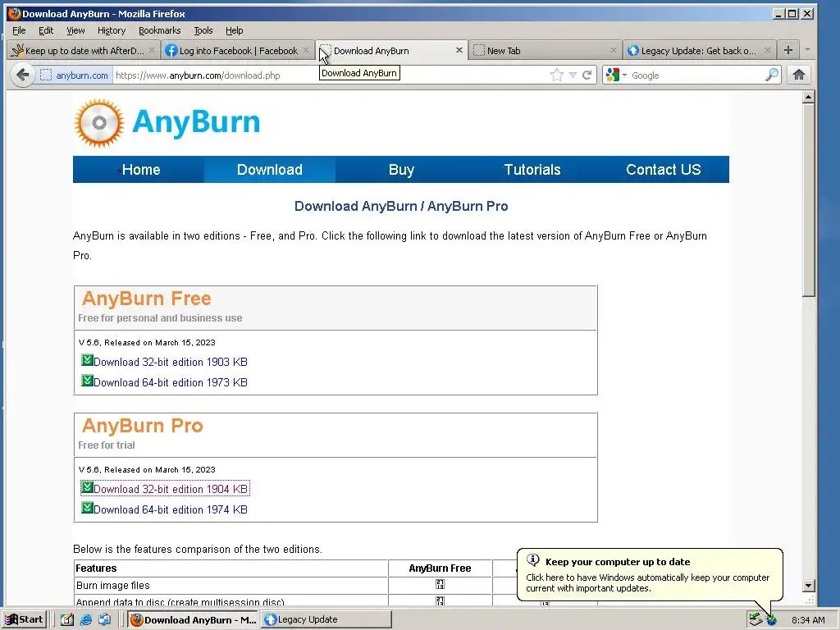
Task: Click green download icon for Pro 32-bit edition
Action: pos(87,487)
